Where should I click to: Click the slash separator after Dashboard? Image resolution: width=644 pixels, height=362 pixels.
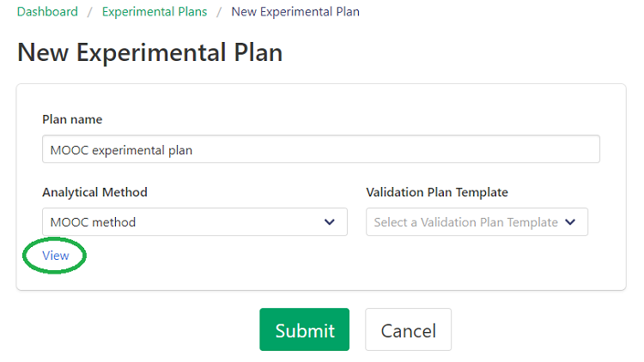click(89, 12)
